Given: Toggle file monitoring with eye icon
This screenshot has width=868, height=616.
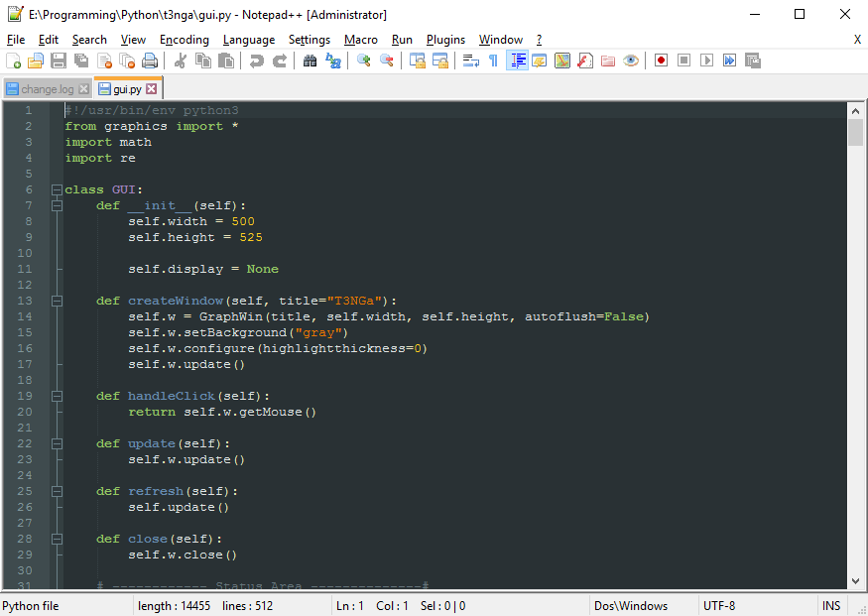Looking at the screenshot, I should pos(631,61).
